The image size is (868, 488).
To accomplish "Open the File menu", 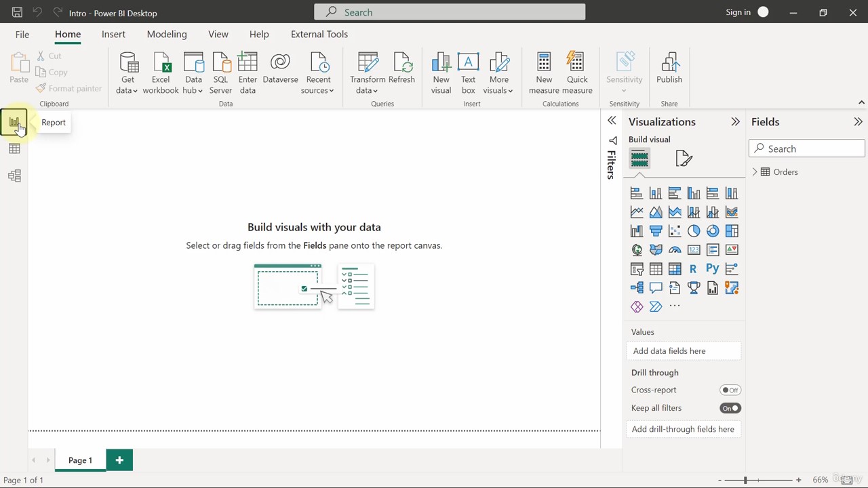I will pyautogui.click(x=22, y=34).
